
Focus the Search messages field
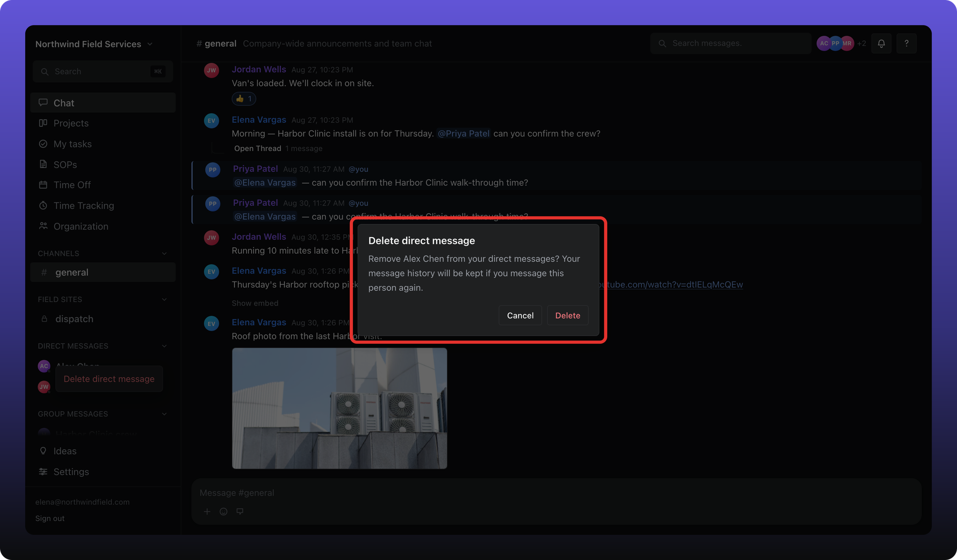[731, 44]
